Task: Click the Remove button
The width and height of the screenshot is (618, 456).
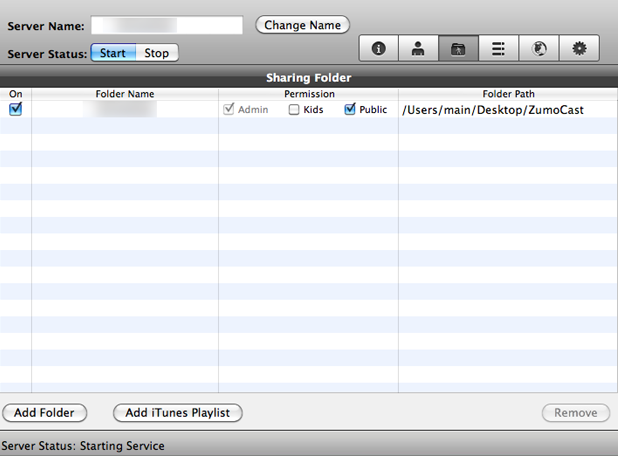Action: 576,412
